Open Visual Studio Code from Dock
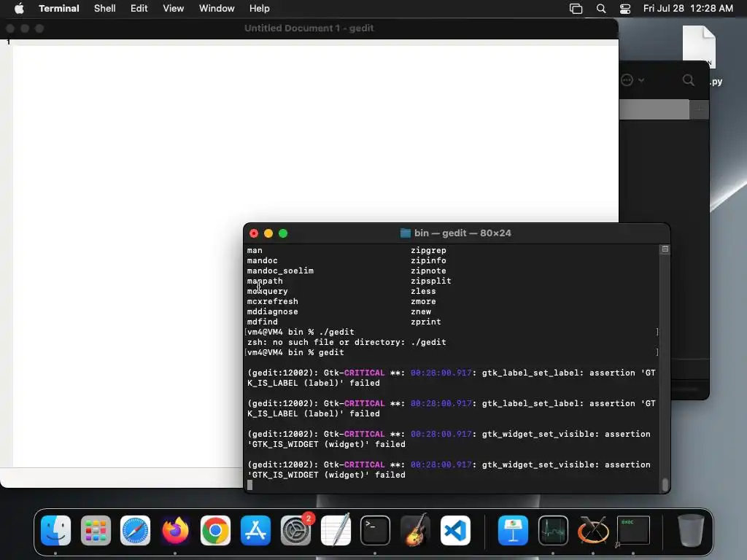The width and height of the screenshot is (747, 560). (x=455, y=530)
